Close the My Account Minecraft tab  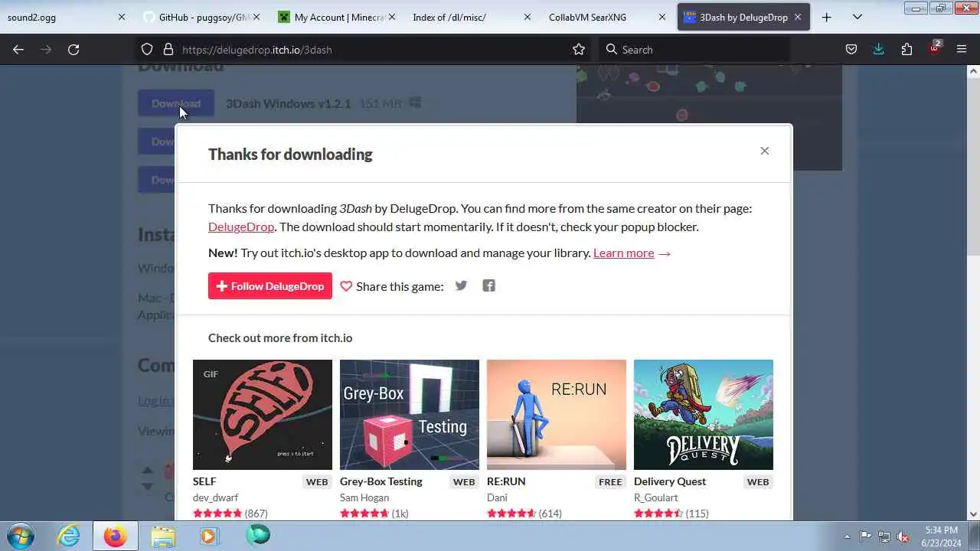tap(392, 17)
